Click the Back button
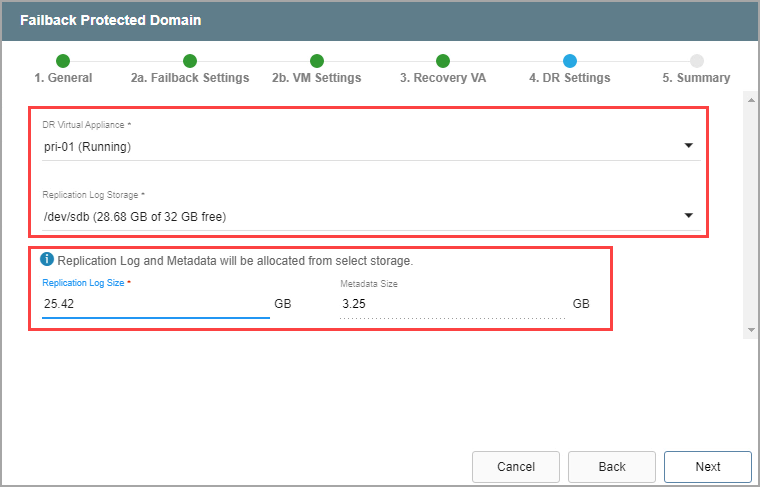 612,466
